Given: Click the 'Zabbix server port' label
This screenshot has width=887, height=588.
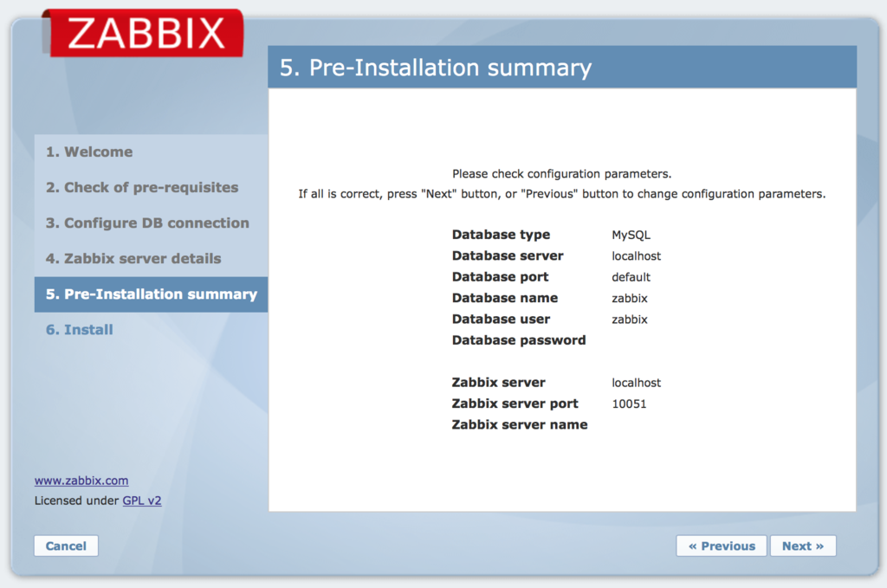Looking at the screenshot, I should pyautogui.click(x=515, y=404).
